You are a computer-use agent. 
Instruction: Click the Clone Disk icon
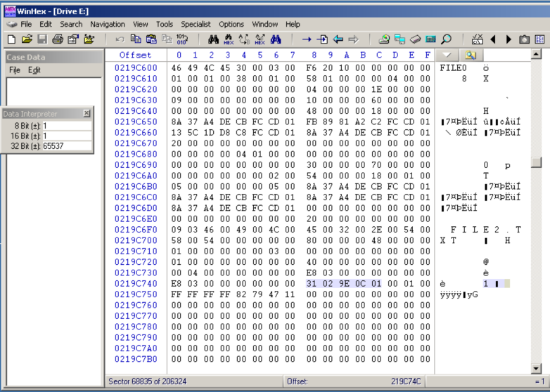coord(399,39)
